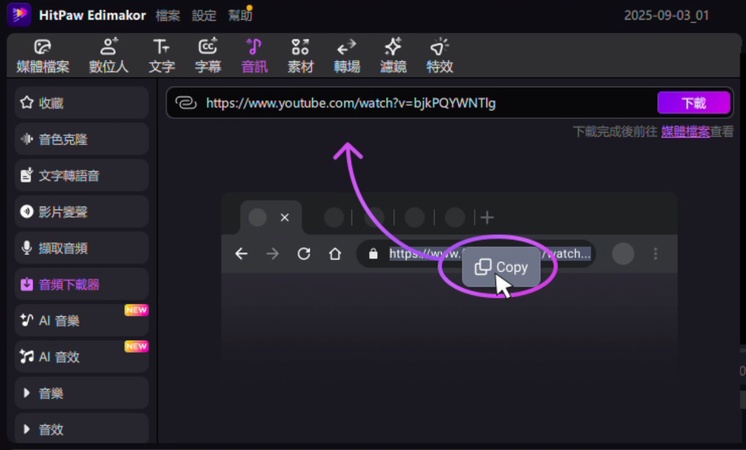Select the 數位人 digital human tool
The image size is (746, 450).
(109, 56)
